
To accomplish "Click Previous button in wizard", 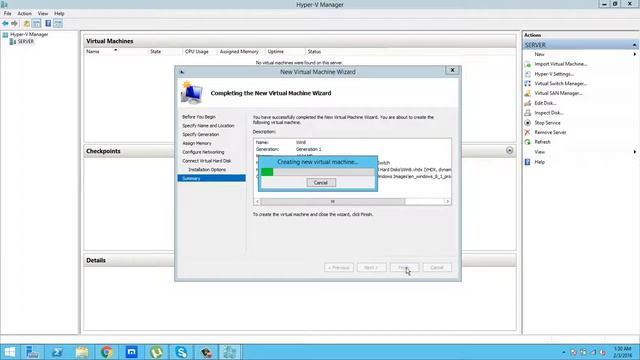I will point(339,268).
